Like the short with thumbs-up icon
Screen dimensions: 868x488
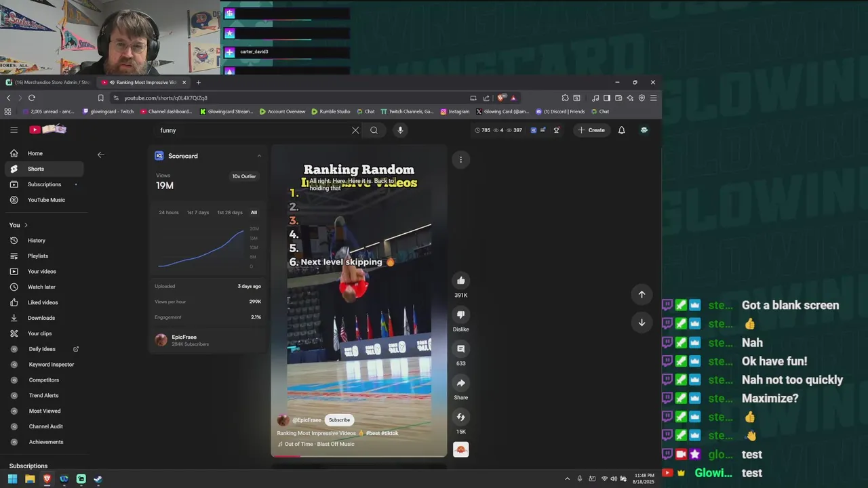coord(461,281)
